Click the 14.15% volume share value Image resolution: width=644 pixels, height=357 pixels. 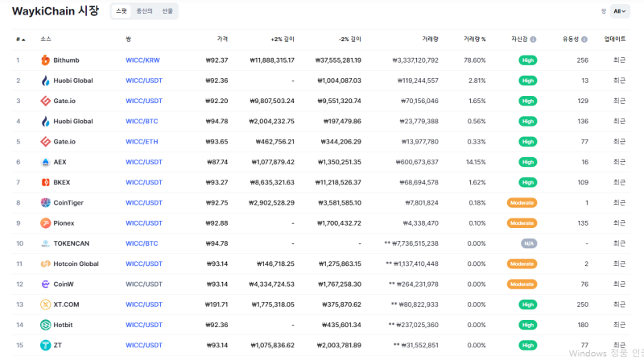(x=476, y=162)
